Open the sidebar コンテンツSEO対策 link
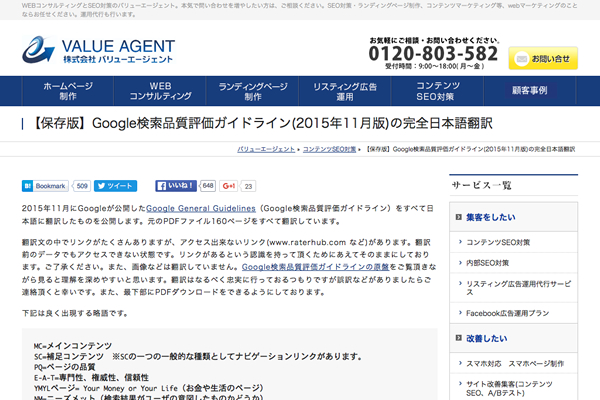600x400 pixels. [x=498, y=242]
